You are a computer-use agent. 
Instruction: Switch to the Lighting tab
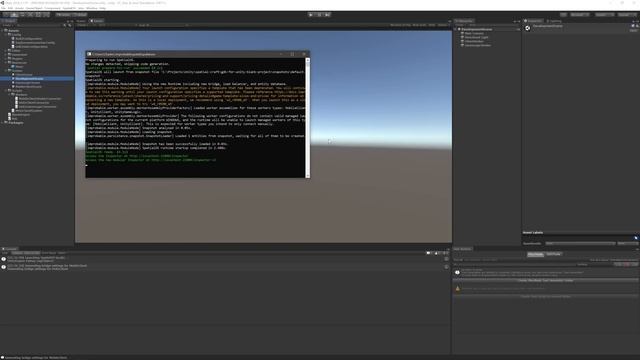(x=554, y=21)
